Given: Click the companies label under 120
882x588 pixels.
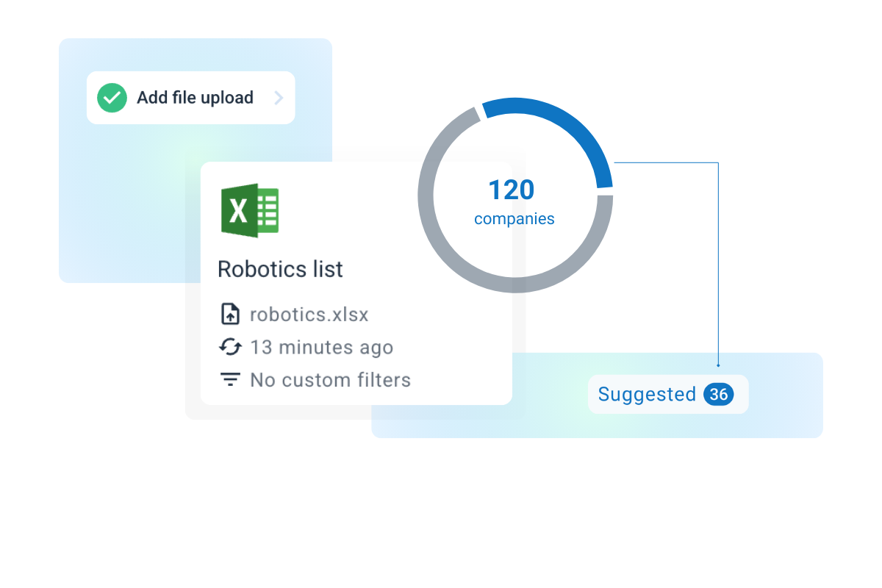Looking at the screenshot, I should coord(514,219).
